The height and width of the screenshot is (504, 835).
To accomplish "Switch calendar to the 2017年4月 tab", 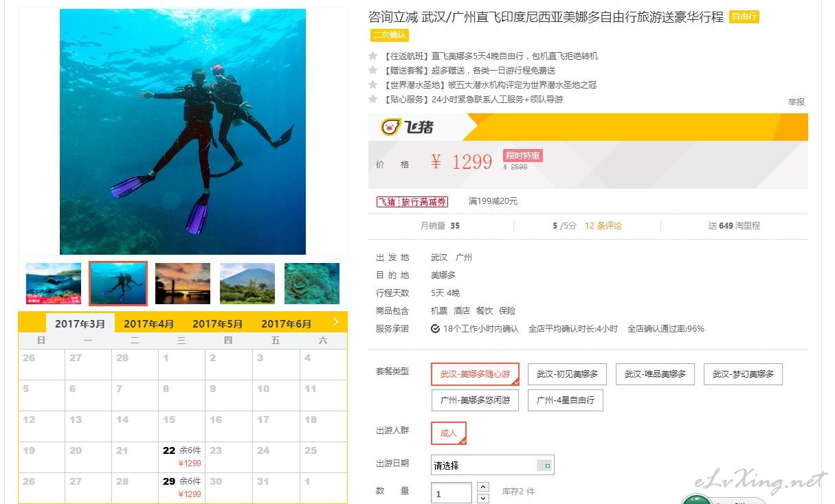I will pos(149,323).
